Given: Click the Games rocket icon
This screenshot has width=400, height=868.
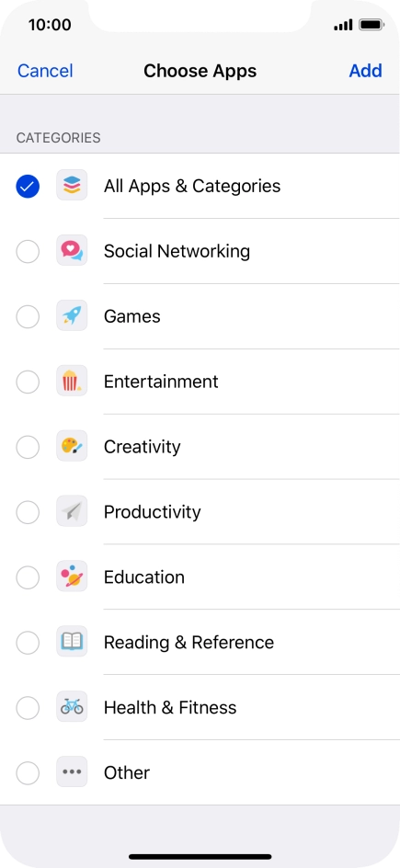Looking at the screenshot, I should pyautogui.click(x=72, y=316).
